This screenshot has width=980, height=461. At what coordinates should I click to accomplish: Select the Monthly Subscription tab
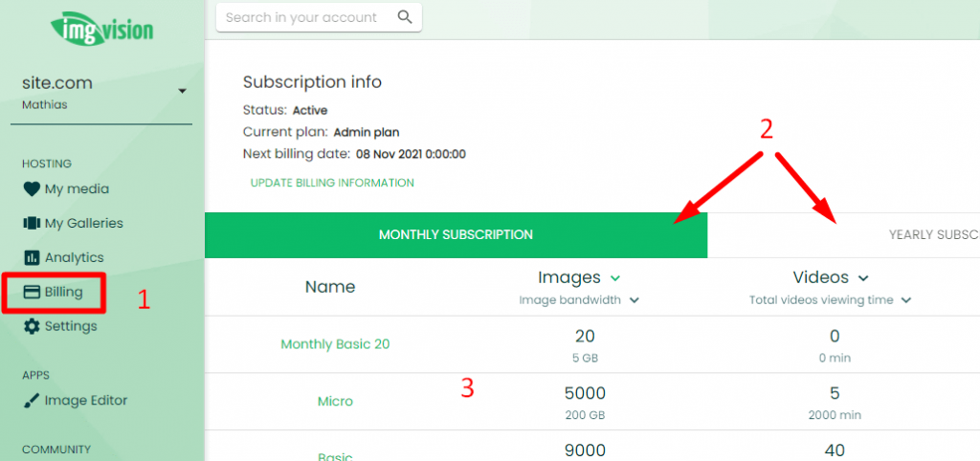pos(456,235)
